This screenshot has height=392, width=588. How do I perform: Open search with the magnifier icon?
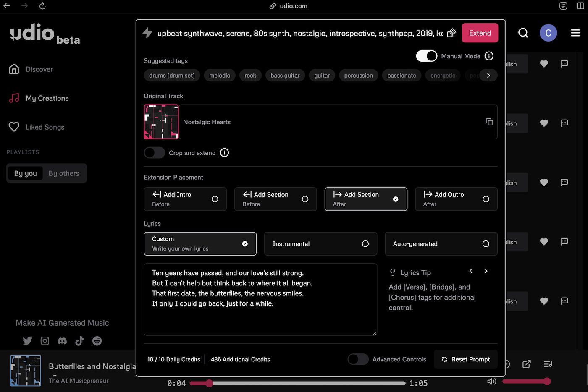(523, 32)
